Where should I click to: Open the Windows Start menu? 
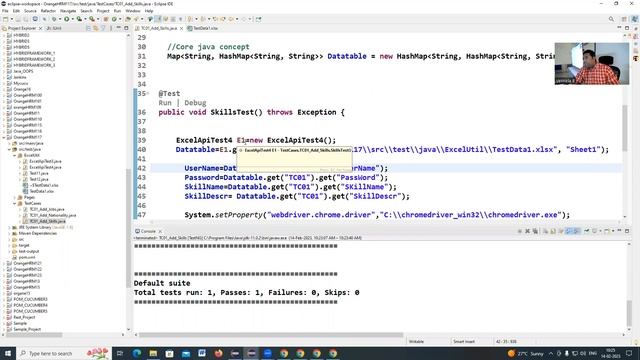click(x=8, y=353)
